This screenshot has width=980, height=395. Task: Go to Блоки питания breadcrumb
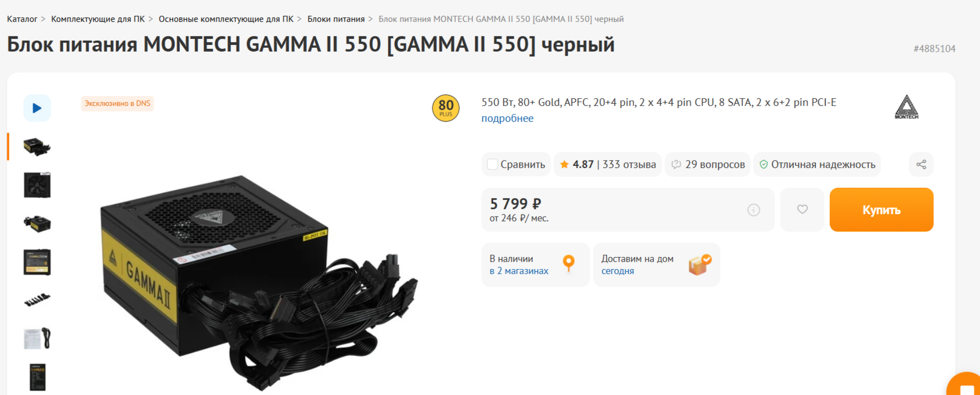coord(336,19)
